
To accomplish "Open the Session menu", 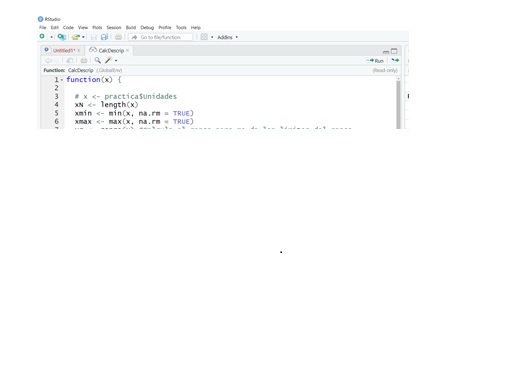I will tap(114, 28).
